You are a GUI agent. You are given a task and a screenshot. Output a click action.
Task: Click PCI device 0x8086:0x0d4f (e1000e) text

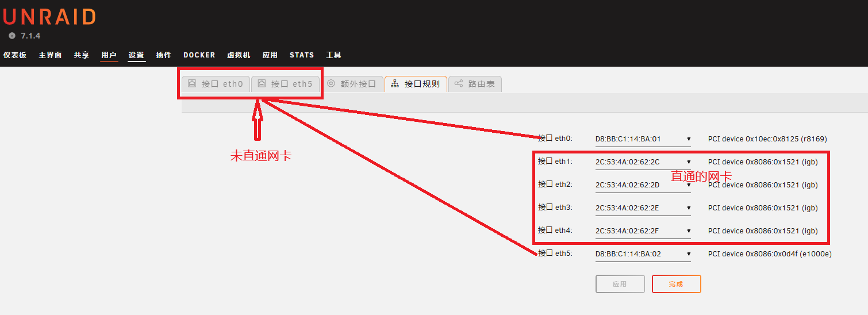(770, 254)
